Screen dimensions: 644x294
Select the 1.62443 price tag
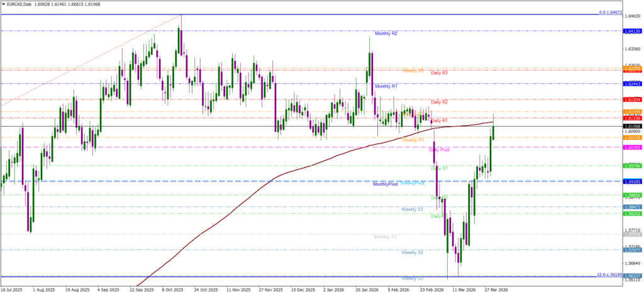coord(631,84)
